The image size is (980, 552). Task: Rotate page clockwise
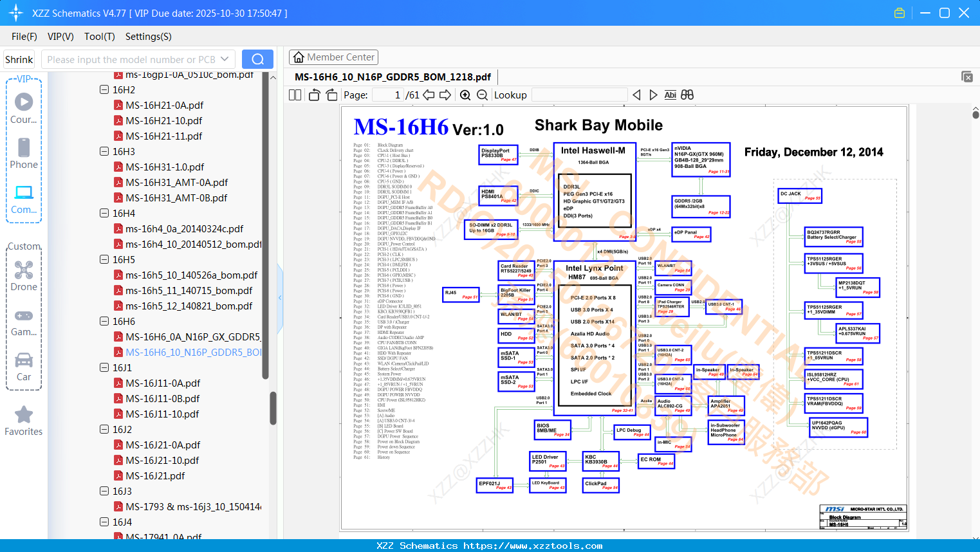click(331, 95)
